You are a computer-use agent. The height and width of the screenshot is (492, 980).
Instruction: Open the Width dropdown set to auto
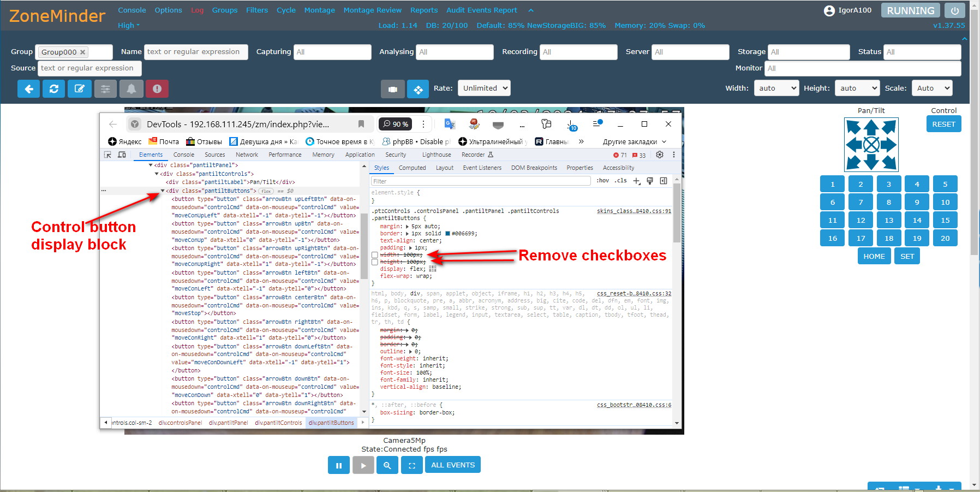pos(776,88)
